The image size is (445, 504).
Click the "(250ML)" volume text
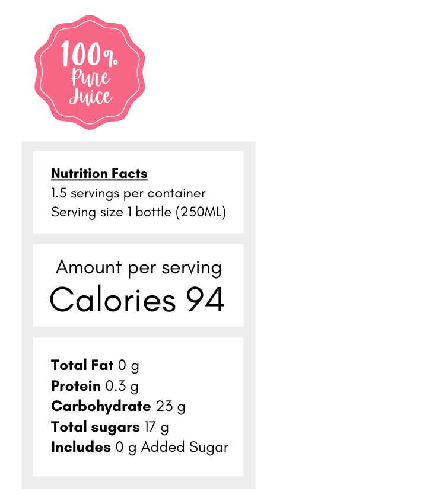[201, 212]
